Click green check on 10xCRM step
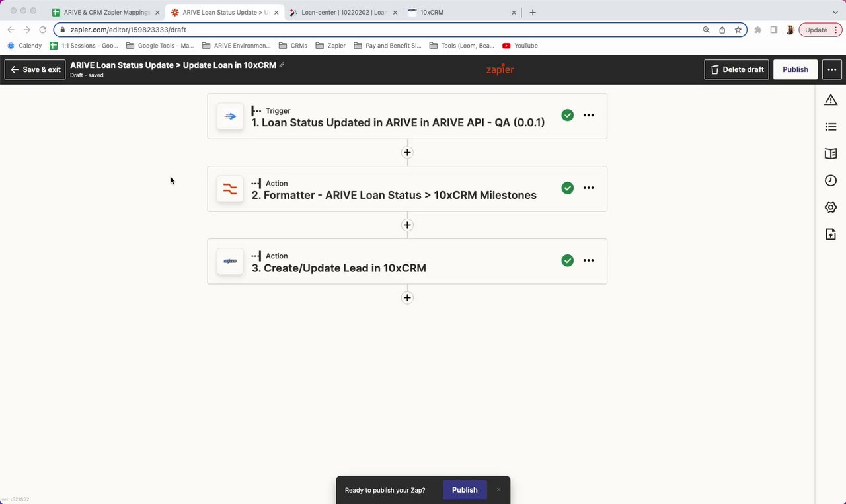Image resolution: width=846 pixels, height=504 pixels. point(567,260)
